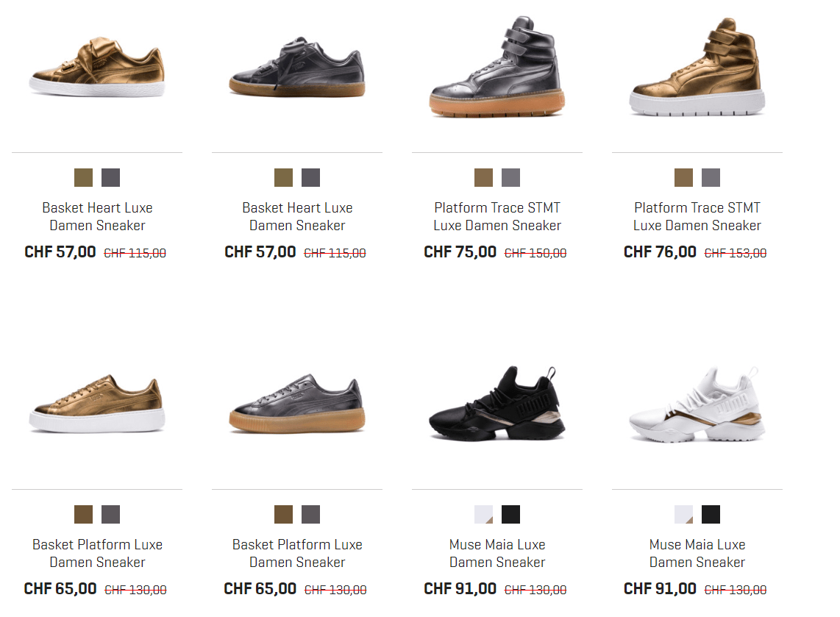
Task: Select gold swatch under CHF 76,00 Platform Trace
Action: click(683, 177)
